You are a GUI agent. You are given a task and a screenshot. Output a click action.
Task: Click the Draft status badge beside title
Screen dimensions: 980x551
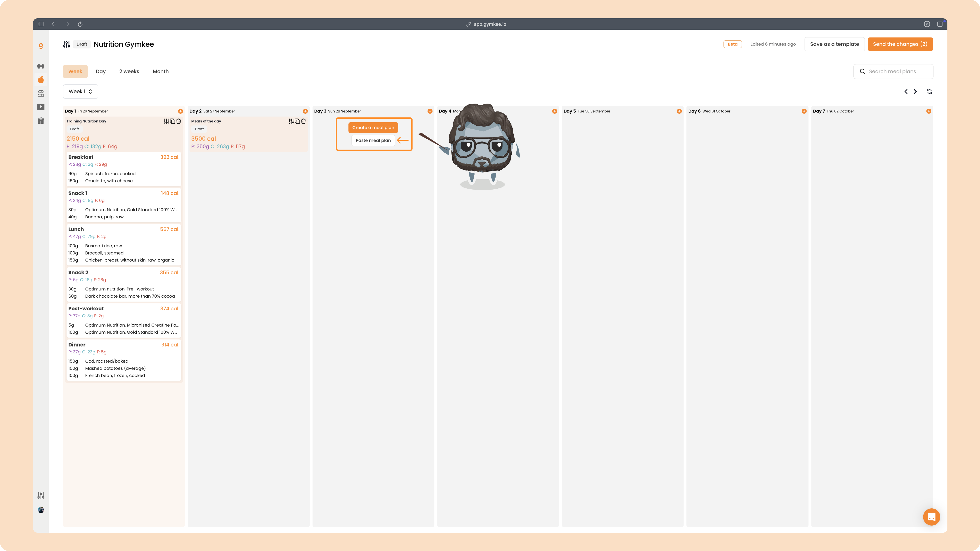[82, 44]
